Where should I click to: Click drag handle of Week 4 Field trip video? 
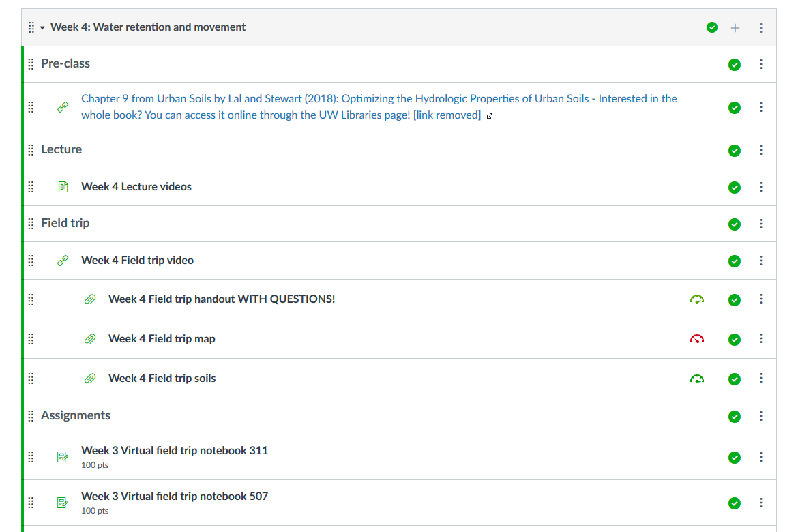pyautogui.click(x=31, y=261)
